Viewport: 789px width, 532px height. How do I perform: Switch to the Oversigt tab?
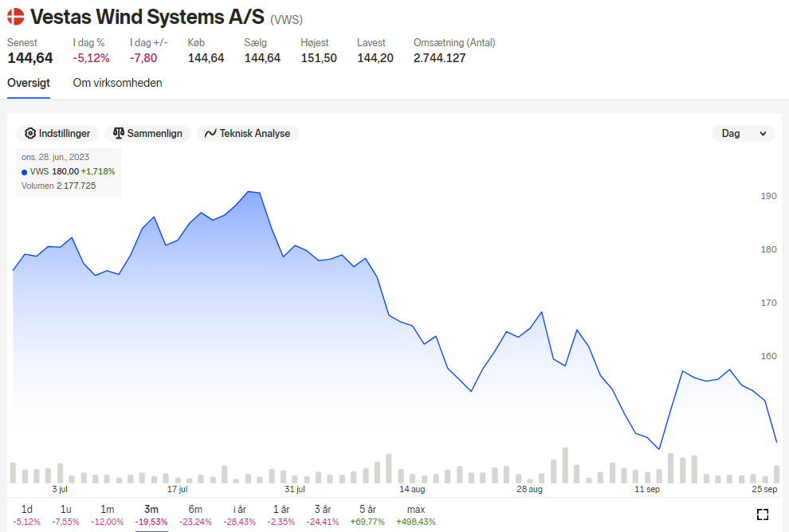tap(29, 83)
